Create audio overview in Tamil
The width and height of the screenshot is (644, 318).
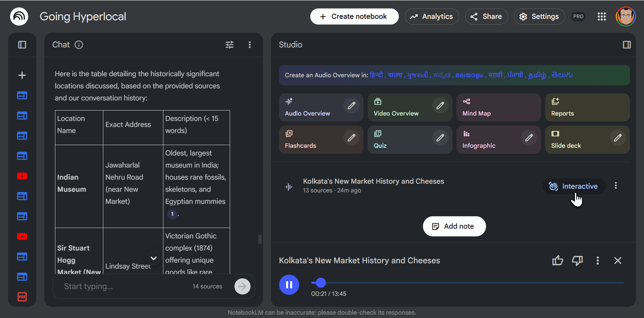click(537, 75)
